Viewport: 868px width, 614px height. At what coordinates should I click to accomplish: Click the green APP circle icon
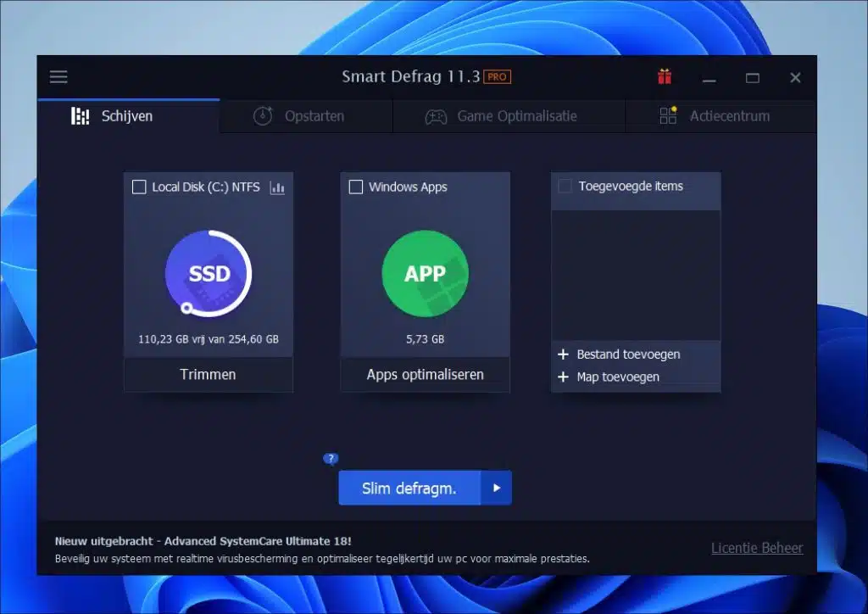[x=426, y=274]
